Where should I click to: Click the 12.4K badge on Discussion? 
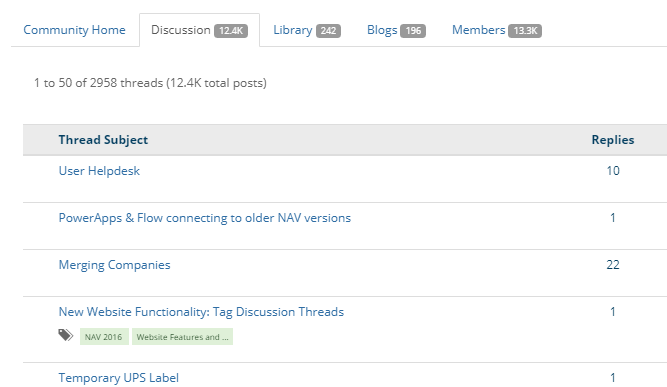point(231,31)
